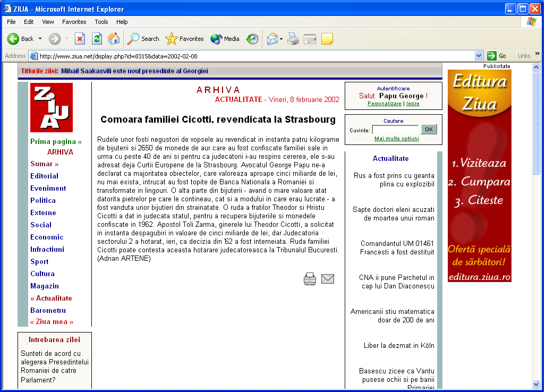Open the Favorites menu
Image resolution: width=546 pixels, height=392 pixels.
74,22
